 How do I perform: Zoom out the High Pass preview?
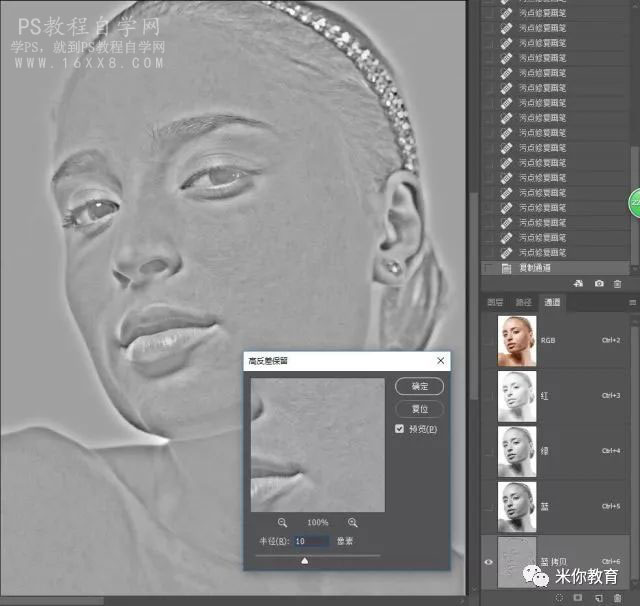282,523
